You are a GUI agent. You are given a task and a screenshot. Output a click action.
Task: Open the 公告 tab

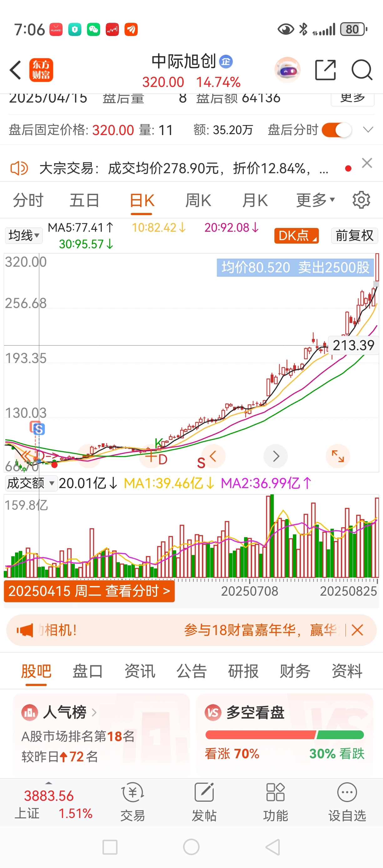point(191,671)
